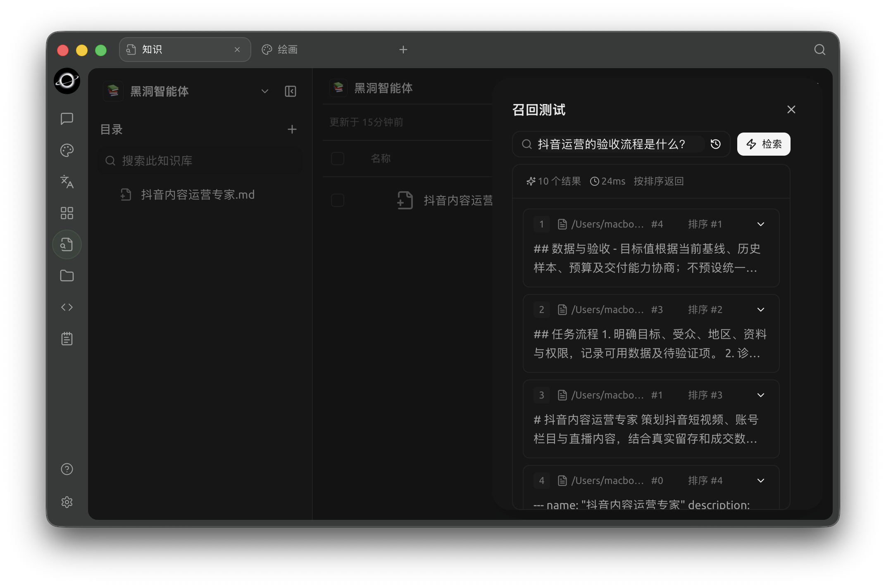Image resolution: width=886 pixels, height=588 pixels.
Task: Click the 目录 heading
Action: pyautogui.click(x=111, y=129)
